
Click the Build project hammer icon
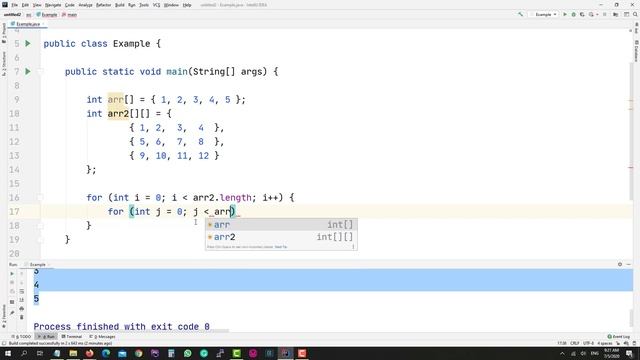520,14
